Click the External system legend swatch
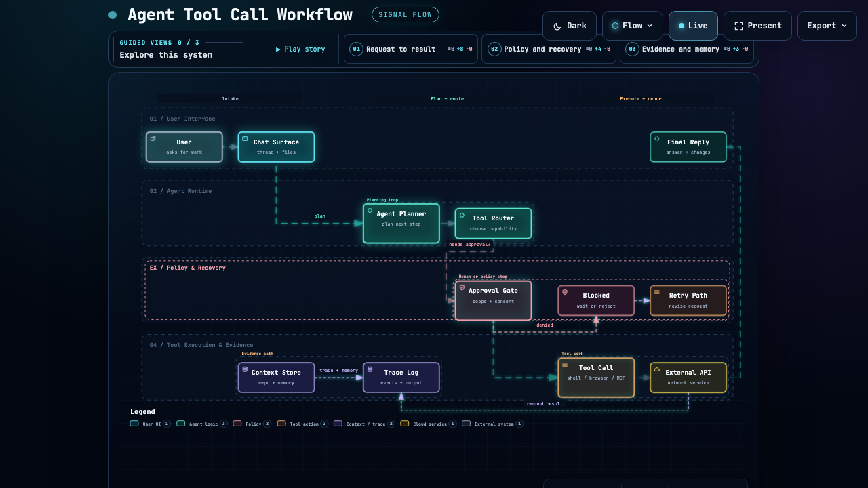868x488 pixels. pyautogui.click(x=466, y=424)
